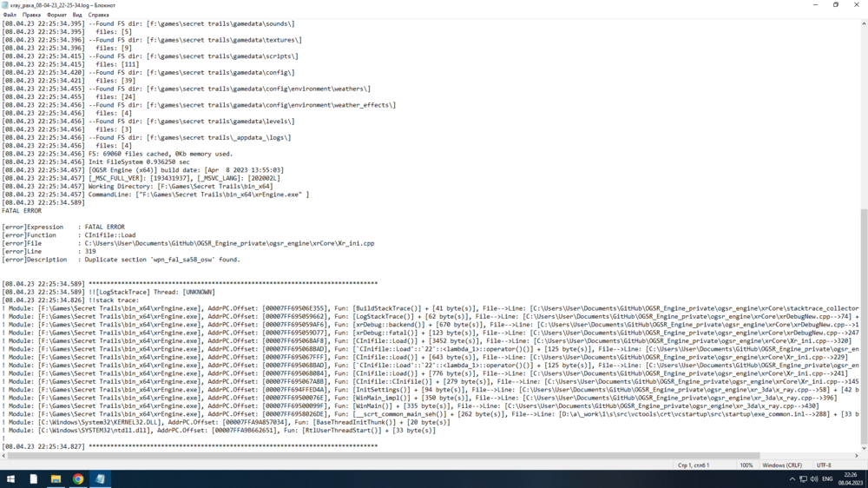
Task: Open the volume tray icon
Action: pyautogui.click(x=814, y=479)
